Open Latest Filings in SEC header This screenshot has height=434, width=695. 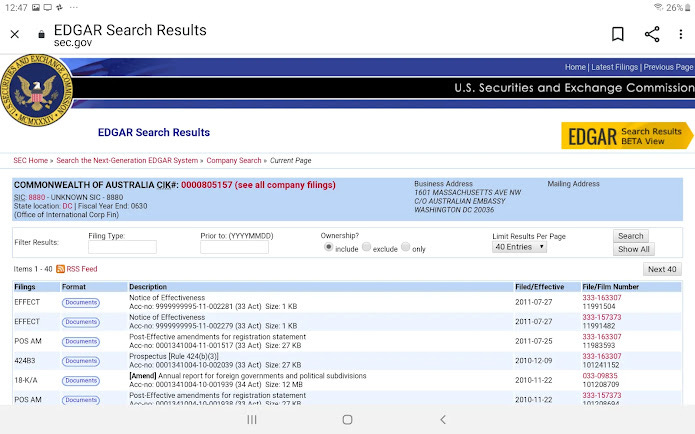pyautogui.click(x=614, y=67)
